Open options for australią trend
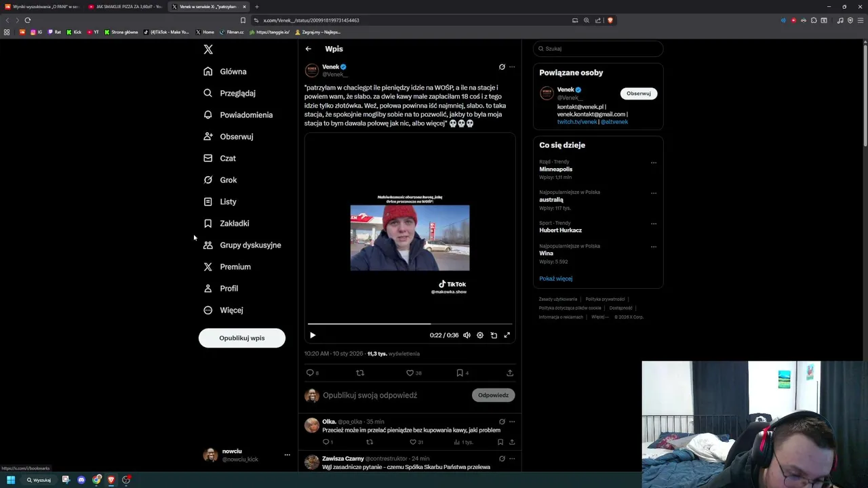Image resolution: width=868 pixels, height=488 pixels. [x=654, y=193]
